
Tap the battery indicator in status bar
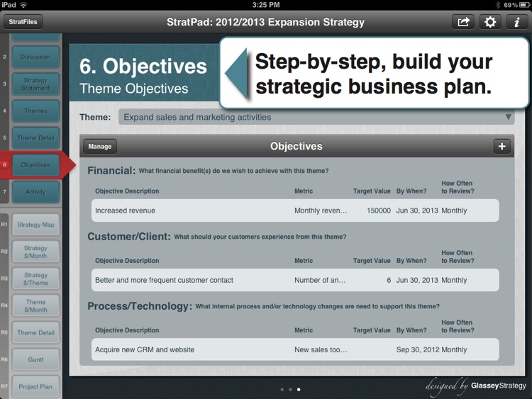(524, 5)
